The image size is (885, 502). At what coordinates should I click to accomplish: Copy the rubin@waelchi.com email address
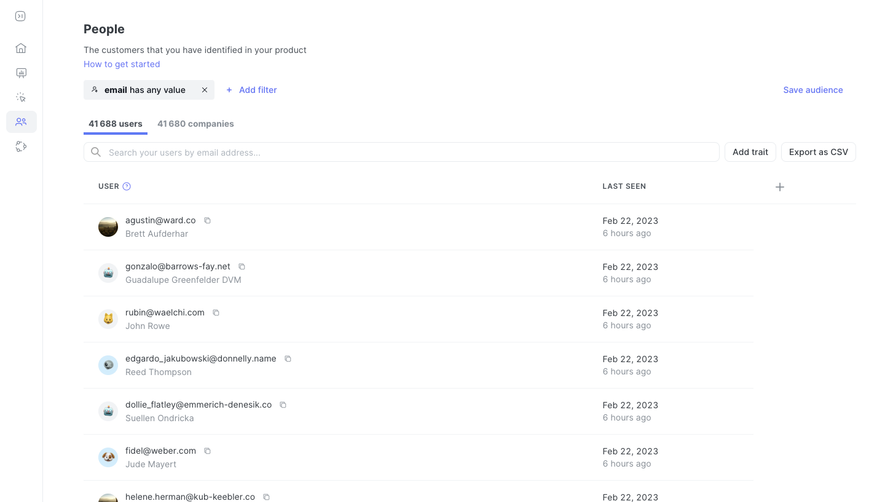pos(216,313)
